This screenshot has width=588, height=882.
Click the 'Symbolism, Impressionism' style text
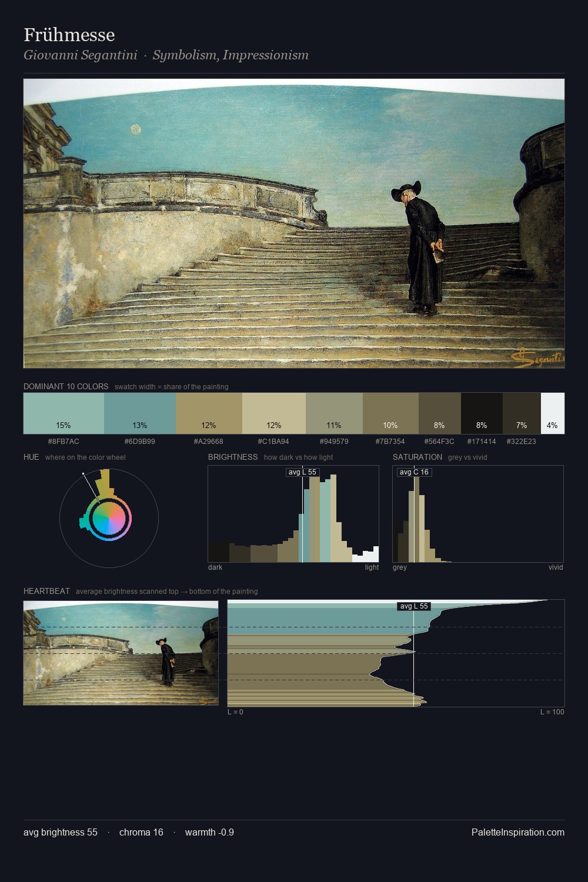tap(230, 55)
